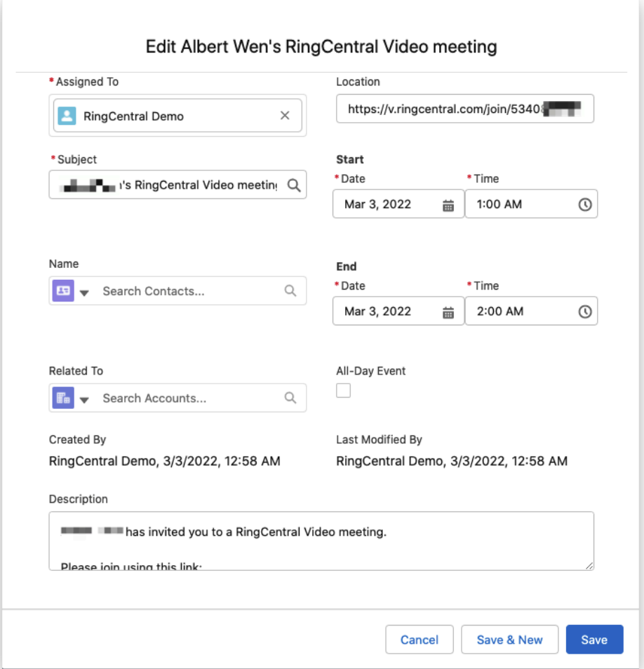Remove RingCentral Demo from Assigned To
Viewport: 644px width, 669px height.
[x=285, y=115]
